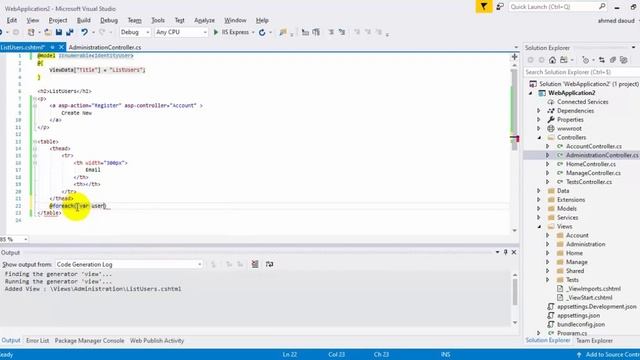Viewport: 640px width, 360px height.
Task: Close the ListUsers.cshtml tab
Action: pos(61,47)
